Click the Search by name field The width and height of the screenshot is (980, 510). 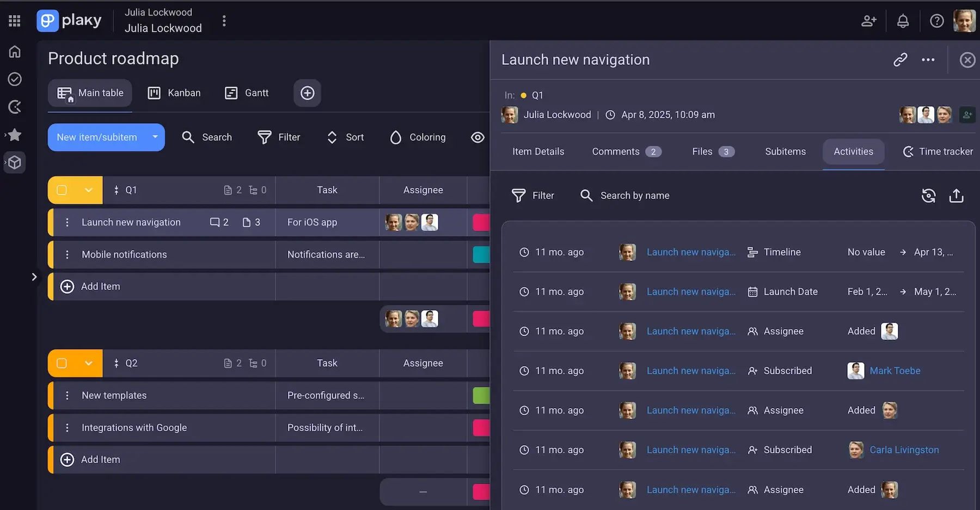click(634, 195)
